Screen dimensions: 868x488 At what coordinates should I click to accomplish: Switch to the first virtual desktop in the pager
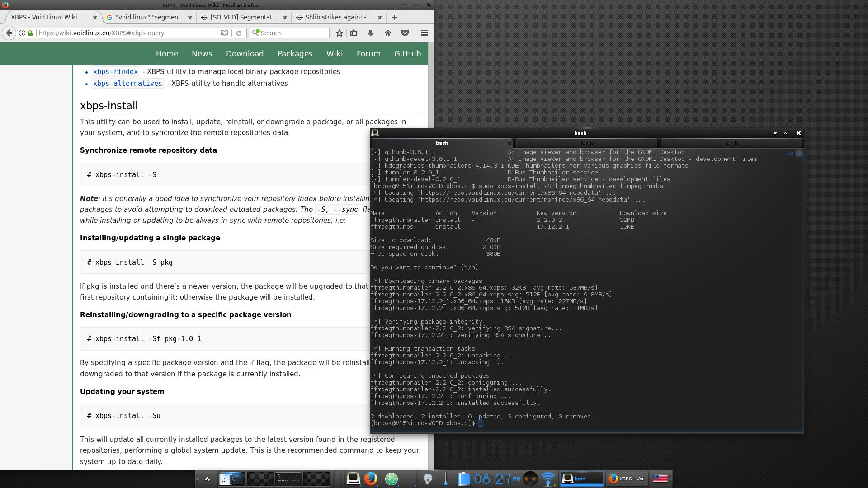[231, 479]
